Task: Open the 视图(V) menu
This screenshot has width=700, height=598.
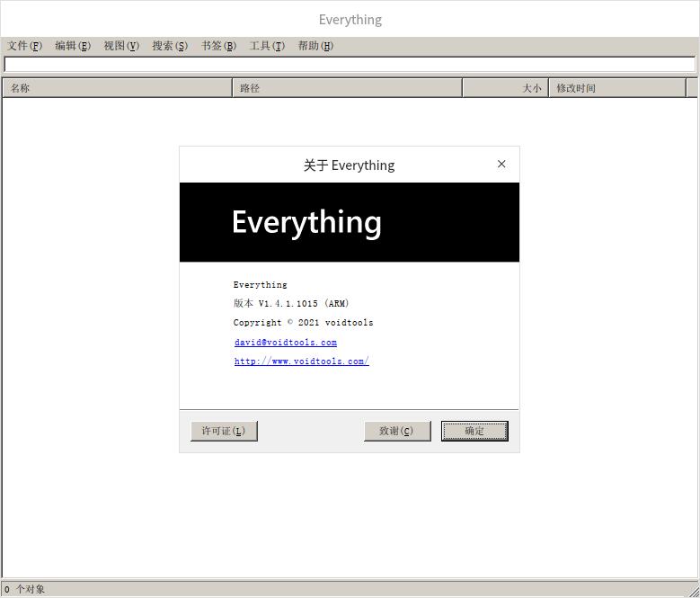Action: point(121,46)
